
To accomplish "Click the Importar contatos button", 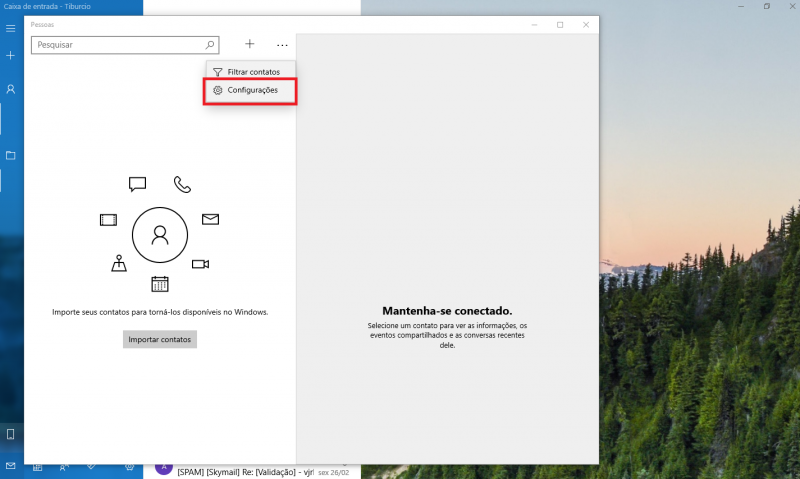I will [x=160, y=339].
